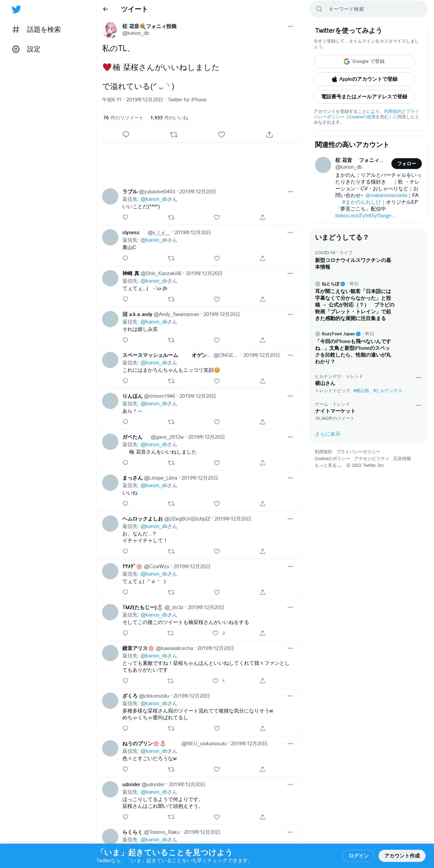Open ナイトマーケット trend item
Image resolution: width=434 pixels, height=868 pixels.
pos(368,411)
